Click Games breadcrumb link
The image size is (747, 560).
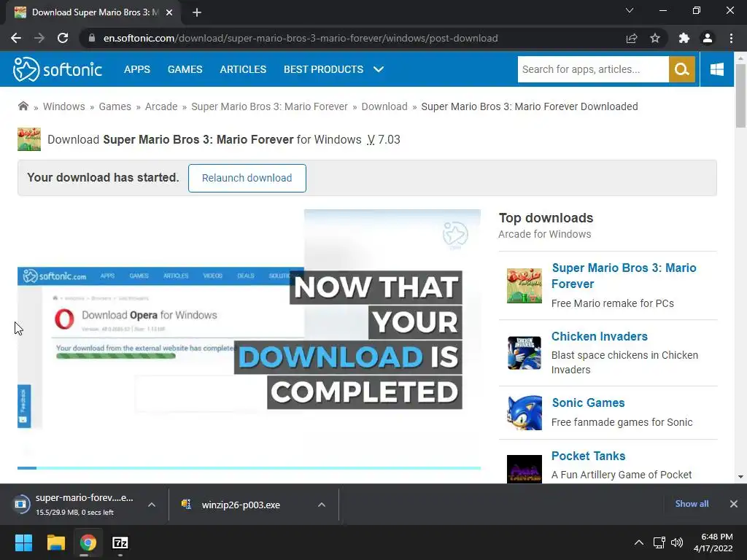click(x=115, y=106)
